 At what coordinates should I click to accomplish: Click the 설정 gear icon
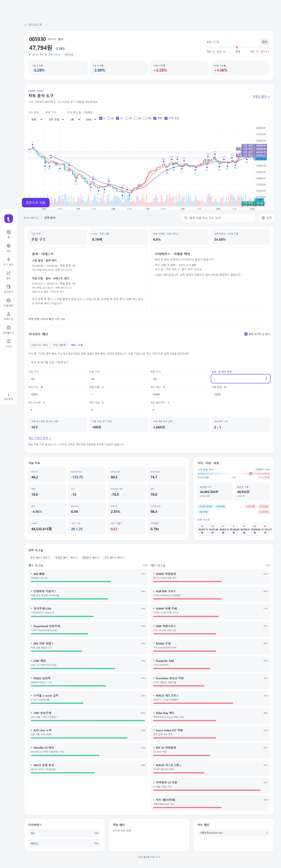(x=263, y=218)
